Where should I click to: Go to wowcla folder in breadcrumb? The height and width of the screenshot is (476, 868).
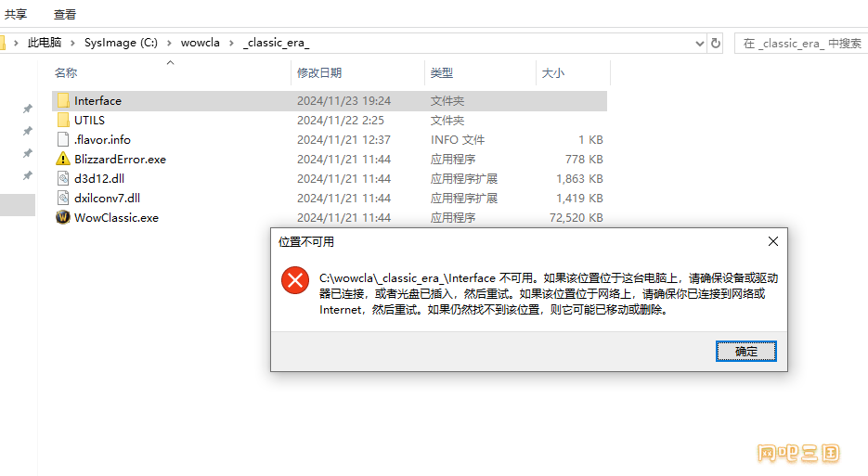[x=200, y=43]
